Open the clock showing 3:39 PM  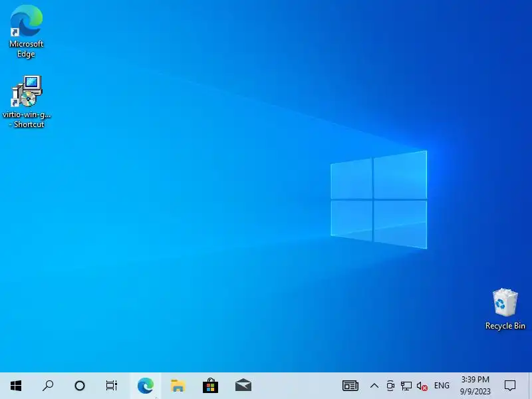coord(475,386)
